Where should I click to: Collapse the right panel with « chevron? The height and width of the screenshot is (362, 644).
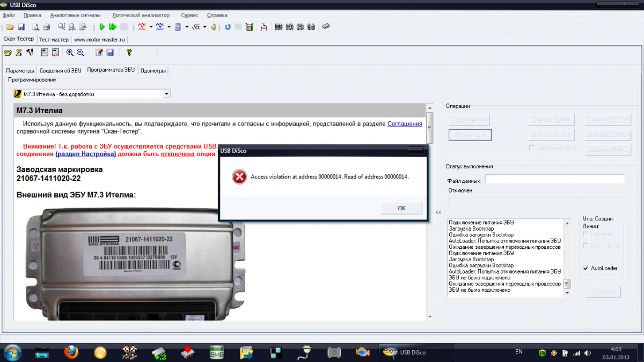(438, 212)
